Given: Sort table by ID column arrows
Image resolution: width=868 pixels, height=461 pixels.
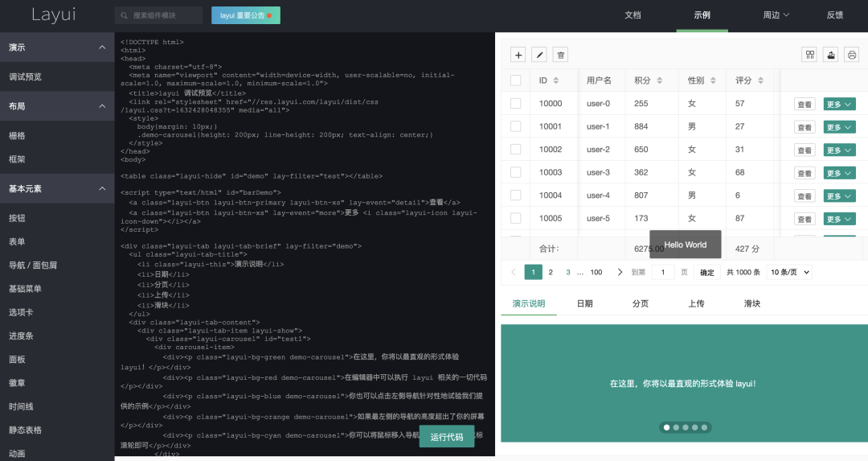Looking at the screenshot, I should [x=556, y=80].
